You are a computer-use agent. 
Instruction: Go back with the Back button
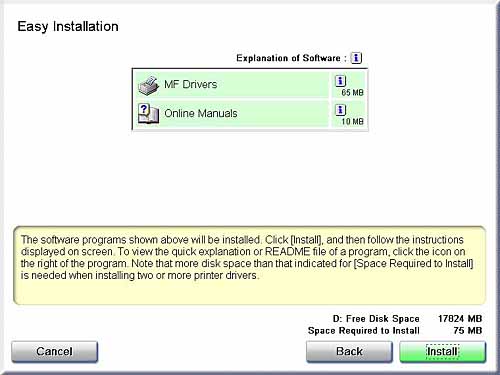click(349, 352)
